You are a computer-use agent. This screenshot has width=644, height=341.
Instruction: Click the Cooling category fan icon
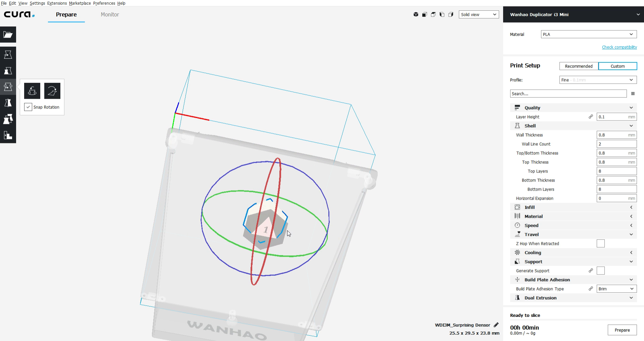tap(517, 253)
